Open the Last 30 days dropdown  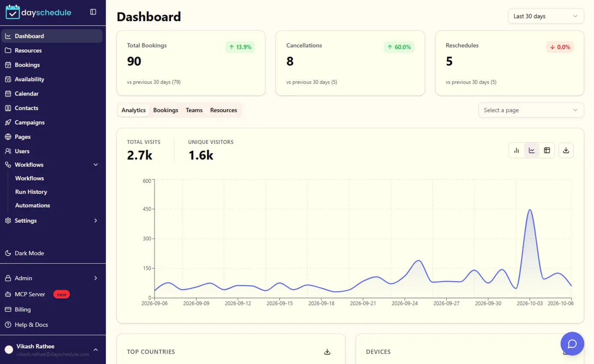point(546,16)
